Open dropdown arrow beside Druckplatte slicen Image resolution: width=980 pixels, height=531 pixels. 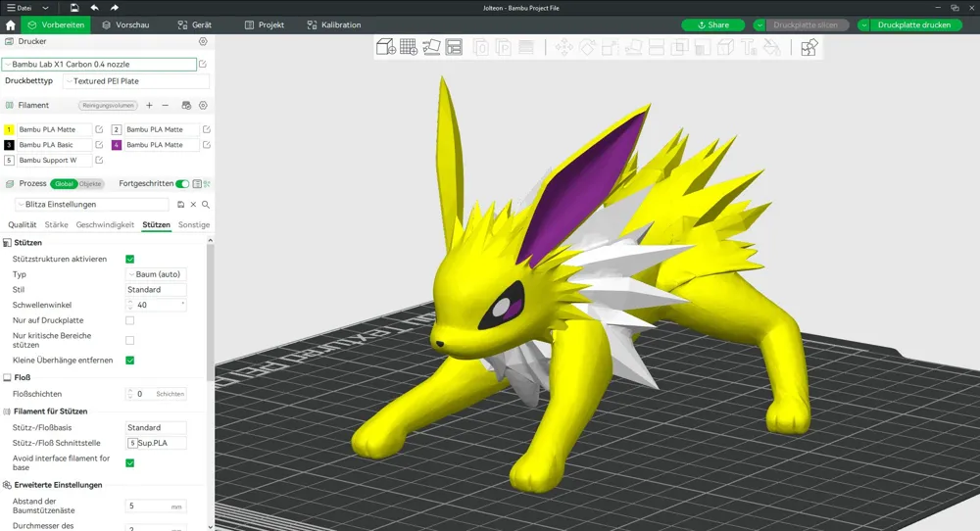click(759, 25)
